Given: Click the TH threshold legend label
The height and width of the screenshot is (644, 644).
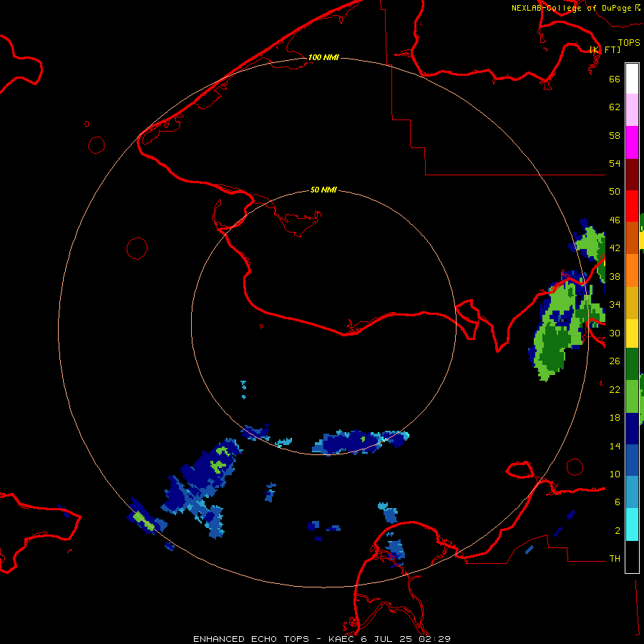Looking at the screenshot, I should [615, 559].
